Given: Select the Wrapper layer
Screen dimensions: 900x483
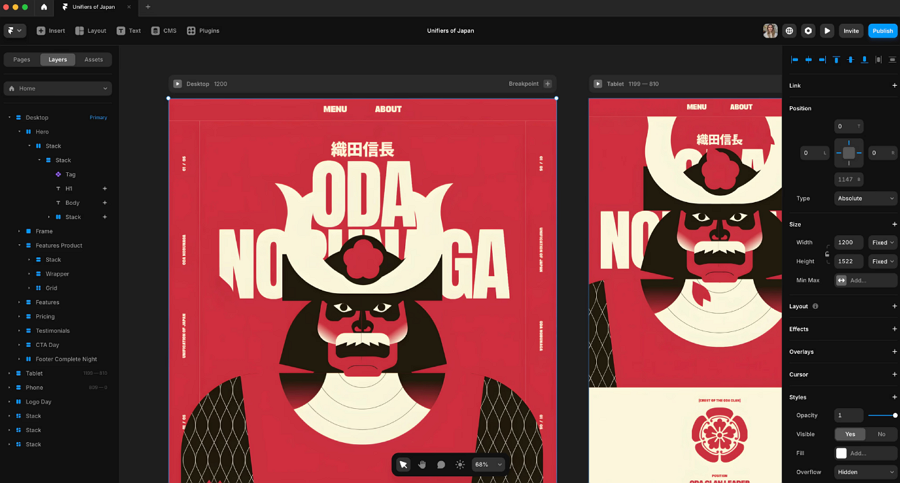Looking at the screenshot, I should tap(57, 274).
